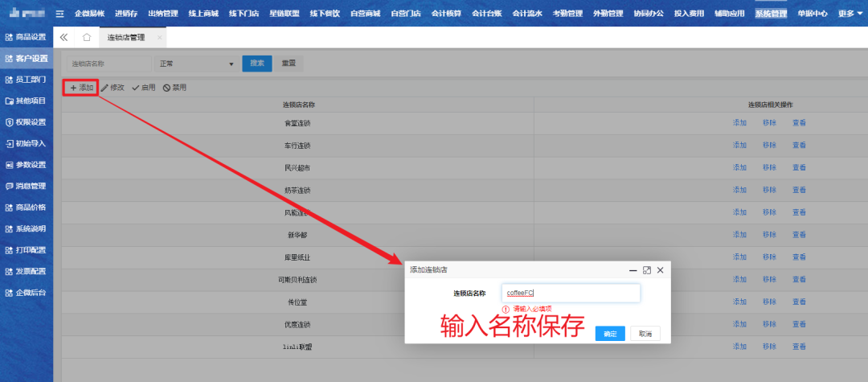The width and height of the screenshot is (868, 382).
Task: Maximize the 添加连锁店 dialog
Action: (647, 270)
